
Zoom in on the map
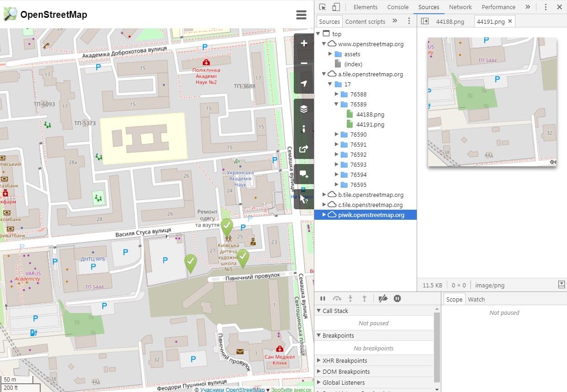tap(304, 44)
